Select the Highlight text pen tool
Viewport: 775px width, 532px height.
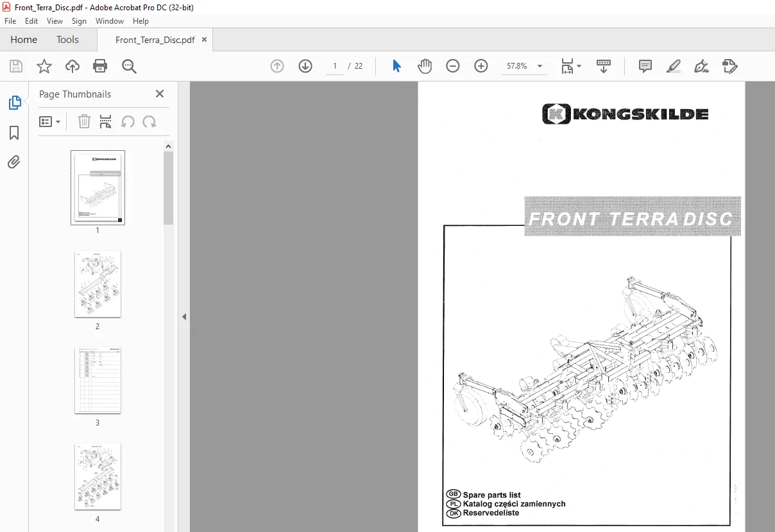pos(674,66)
